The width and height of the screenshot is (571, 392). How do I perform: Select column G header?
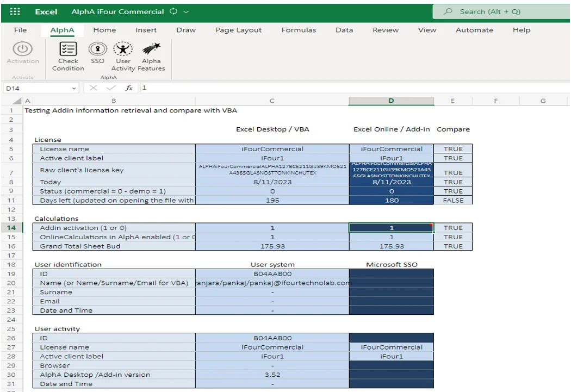(543, 101)
